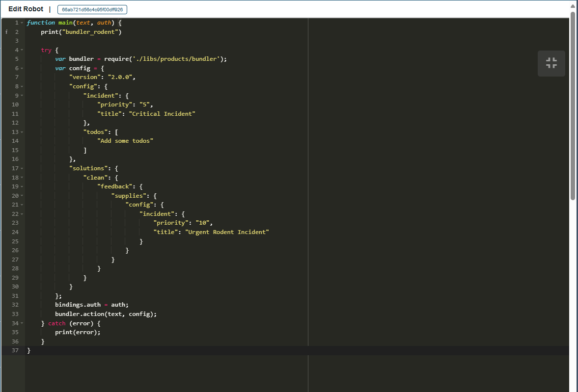
Task: Click line number 25 in the gutter
Action: point(15,241)
